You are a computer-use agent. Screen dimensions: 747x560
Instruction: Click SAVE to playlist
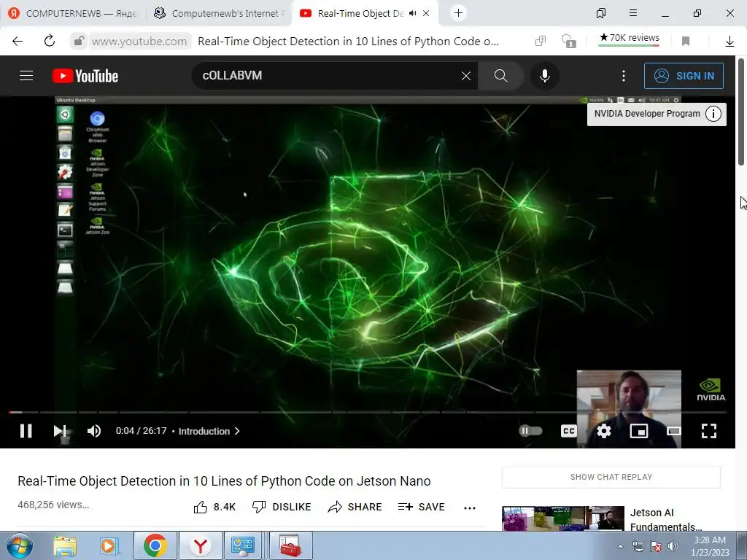tap(421, 507)
